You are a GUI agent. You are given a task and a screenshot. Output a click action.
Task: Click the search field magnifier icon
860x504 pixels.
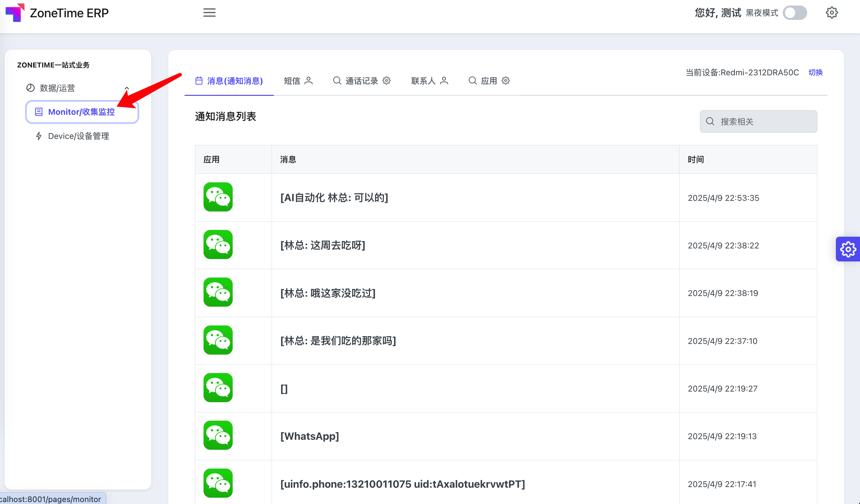[710, 122]
